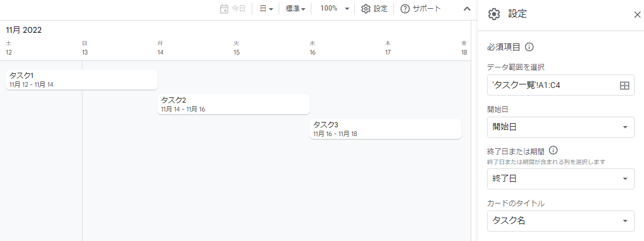This screenshot has width=644, height=241.
Task: Click the day header 火 15
Action: (237, 47)
